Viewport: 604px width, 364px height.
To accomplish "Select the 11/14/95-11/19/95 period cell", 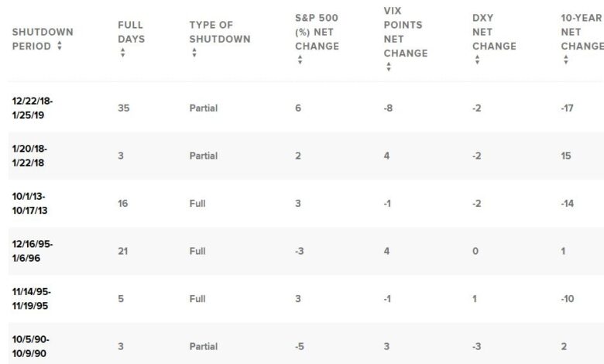I will [x=33, y=298].
